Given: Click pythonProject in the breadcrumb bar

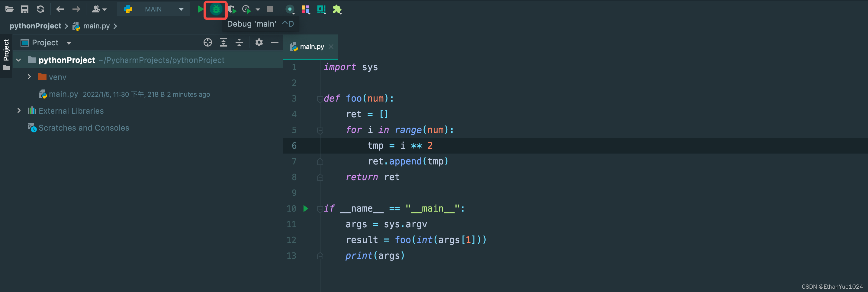Looking at the screenshot, I should (x=35, y=26).
